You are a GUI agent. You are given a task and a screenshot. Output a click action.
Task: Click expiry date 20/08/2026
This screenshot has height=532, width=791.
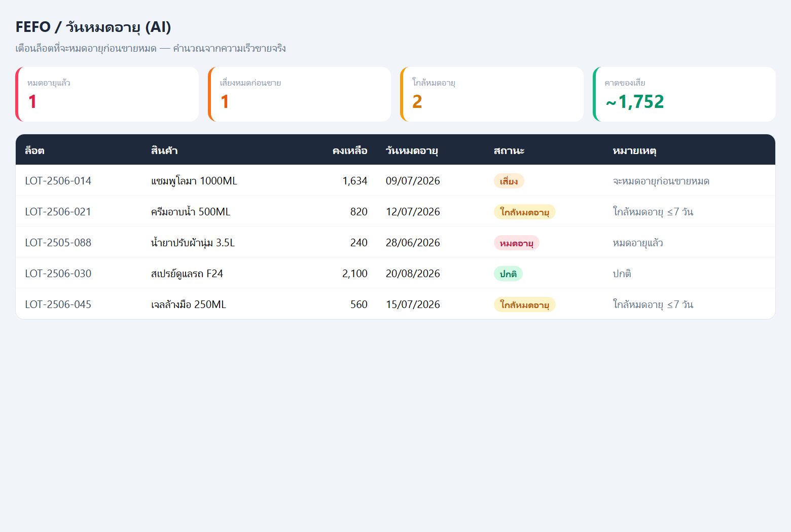pyautogui.click(x=413, y=274)
